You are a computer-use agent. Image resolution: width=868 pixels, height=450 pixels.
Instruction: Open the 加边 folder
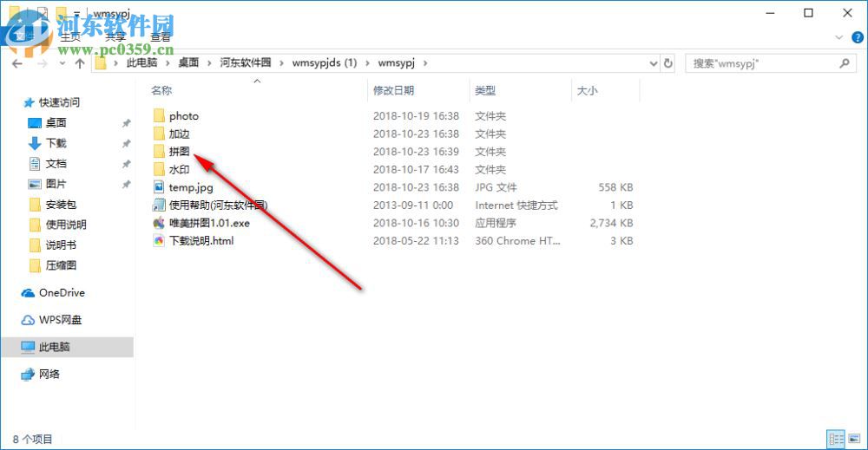179,134
